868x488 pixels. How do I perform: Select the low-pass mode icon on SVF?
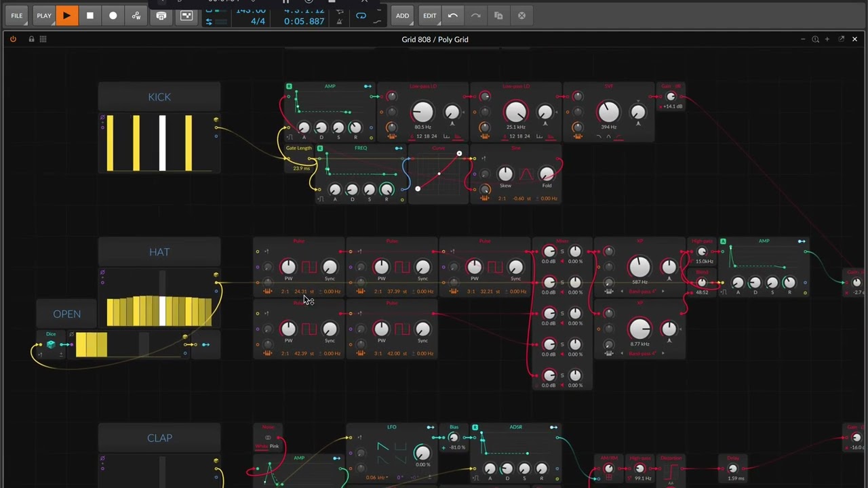598,137
